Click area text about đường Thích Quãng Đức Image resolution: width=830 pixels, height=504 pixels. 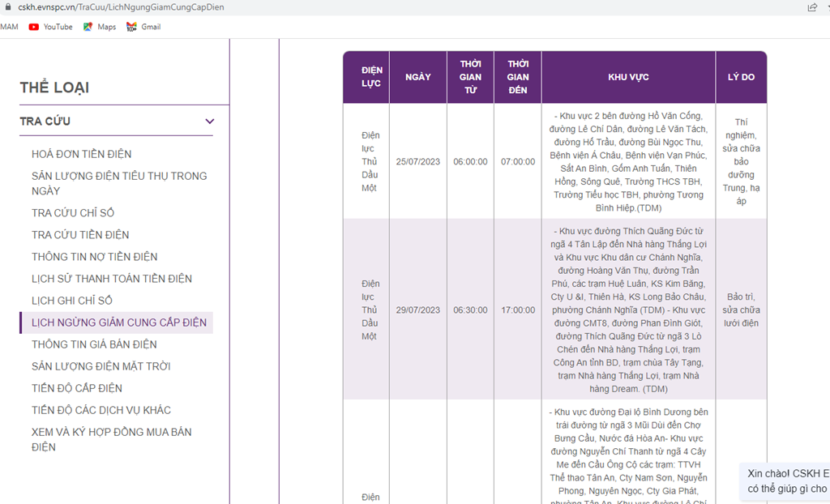point(628,310)
